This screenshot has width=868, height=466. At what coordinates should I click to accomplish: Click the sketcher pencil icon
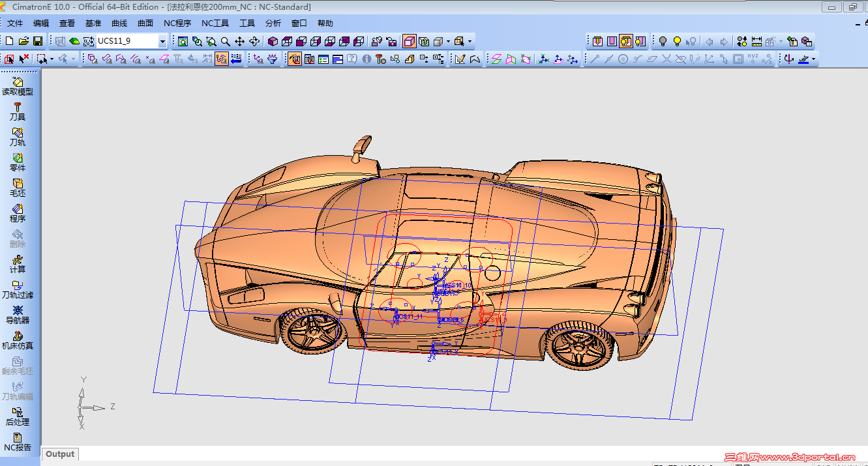point(460,59)
